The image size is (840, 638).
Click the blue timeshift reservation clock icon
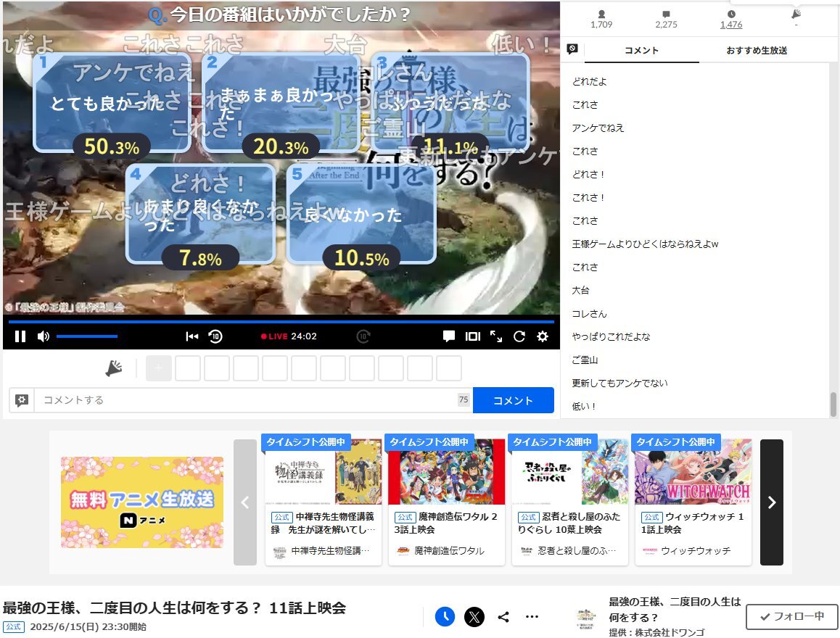pos(445,616)
